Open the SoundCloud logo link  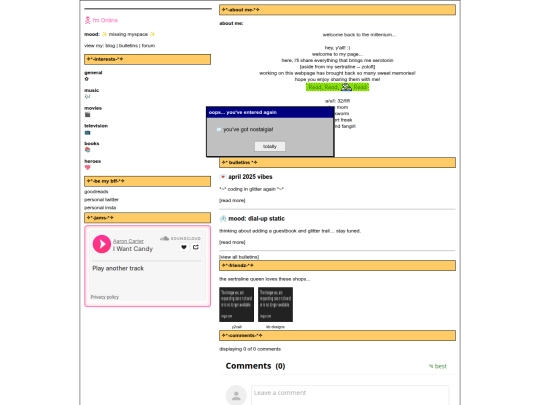point(180,238)
